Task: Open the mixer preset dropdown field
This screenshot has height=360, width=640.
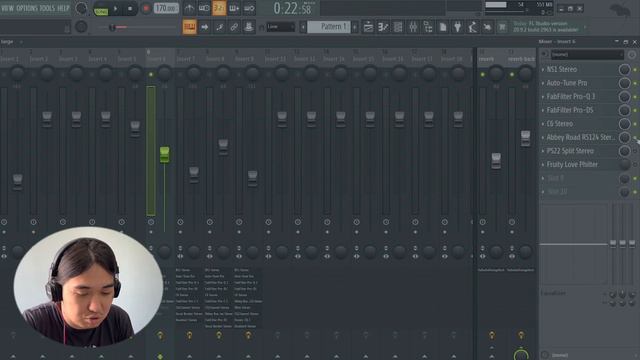Action: [587, 54]
